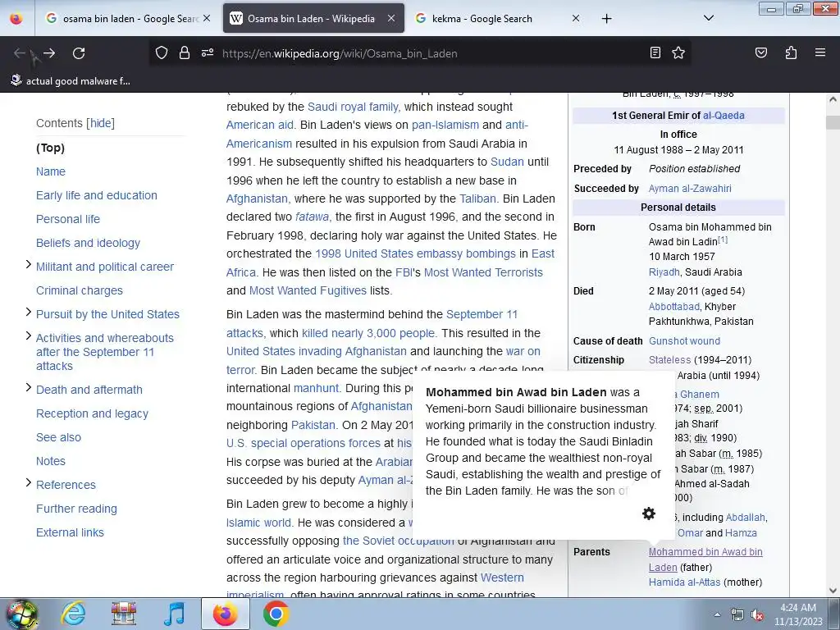Viewport: 840px width, 630px height.
Task: Go to Reception and legacy section
Action: (92, 413)
